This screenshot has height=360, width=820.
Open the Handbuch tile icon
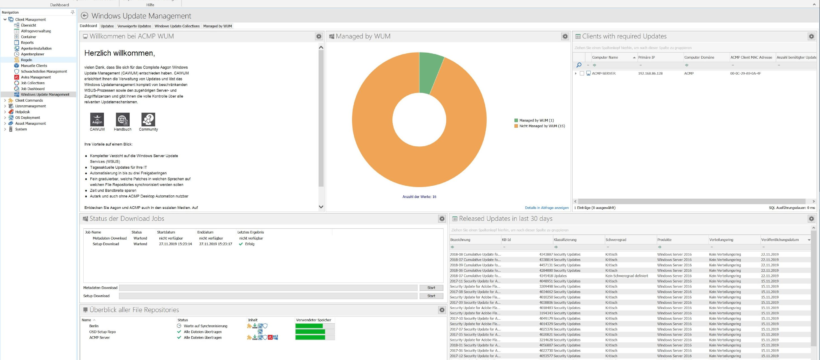pos(123,119)
